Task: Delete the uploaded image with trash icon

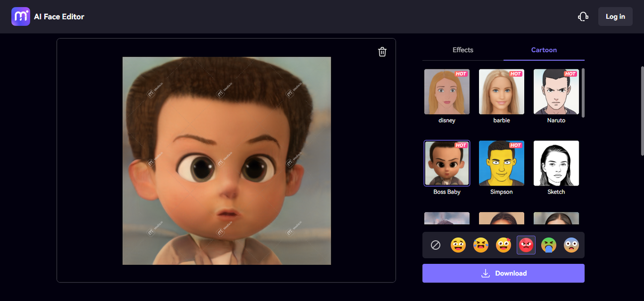Action: (382, 52)
